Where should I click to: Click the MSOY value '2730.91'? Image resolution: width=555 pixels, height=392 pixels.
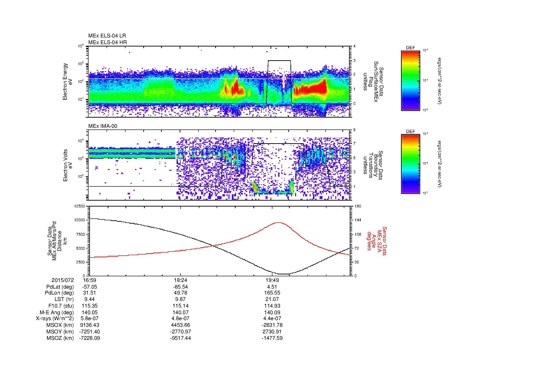(x=272, y=332)
